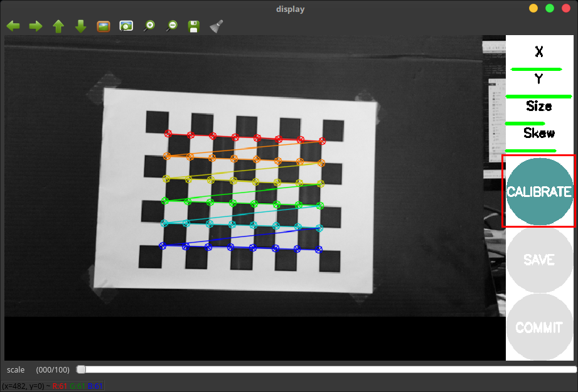Click the Y coverage progress bar
Image resolution: width=578 pixels, height=392 pixels.
[538, 97]
